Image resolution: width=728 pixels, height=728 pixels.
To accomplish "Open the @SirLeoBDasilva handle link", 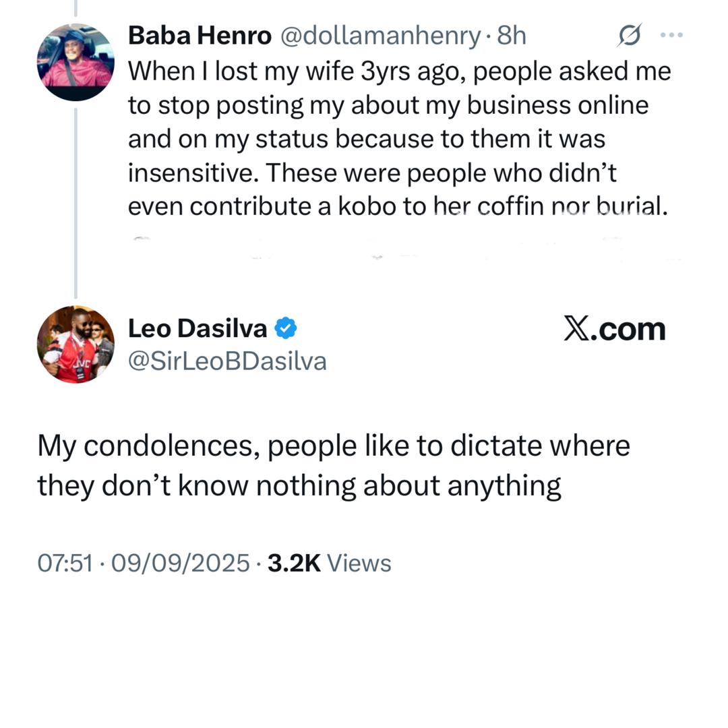I will [x=227, y=362].
